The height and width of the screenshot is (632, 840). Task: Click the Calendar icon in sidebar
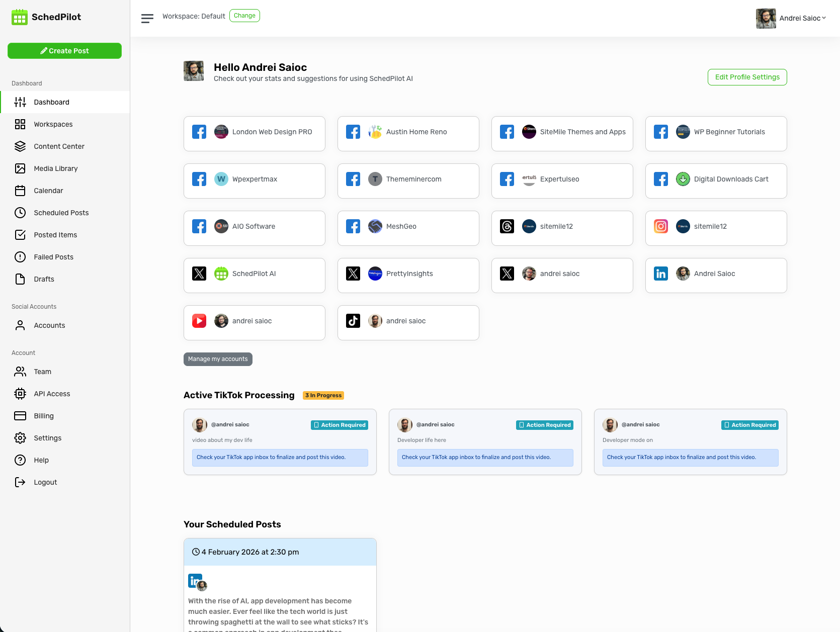[20, 191]
